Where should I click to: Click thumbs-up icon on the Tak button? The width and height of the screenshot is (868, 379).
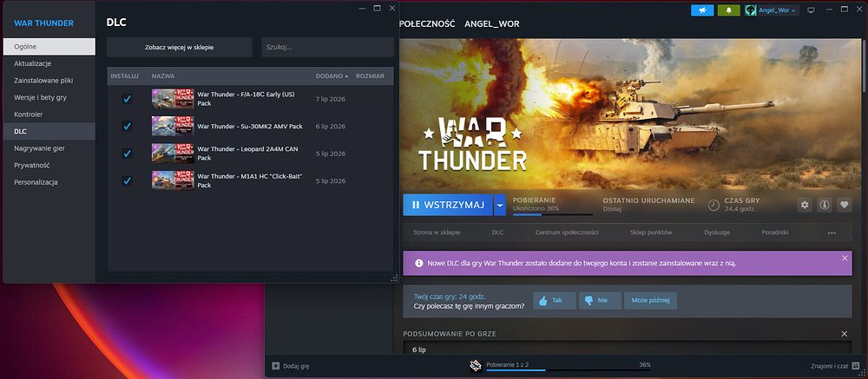click(542, 300)
